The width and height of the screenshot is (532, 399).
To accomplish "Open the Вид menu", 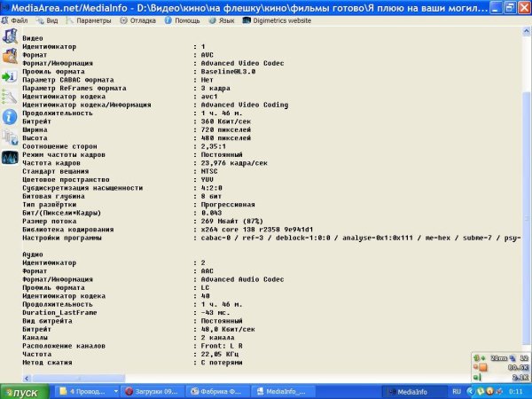I will [47, 20].
